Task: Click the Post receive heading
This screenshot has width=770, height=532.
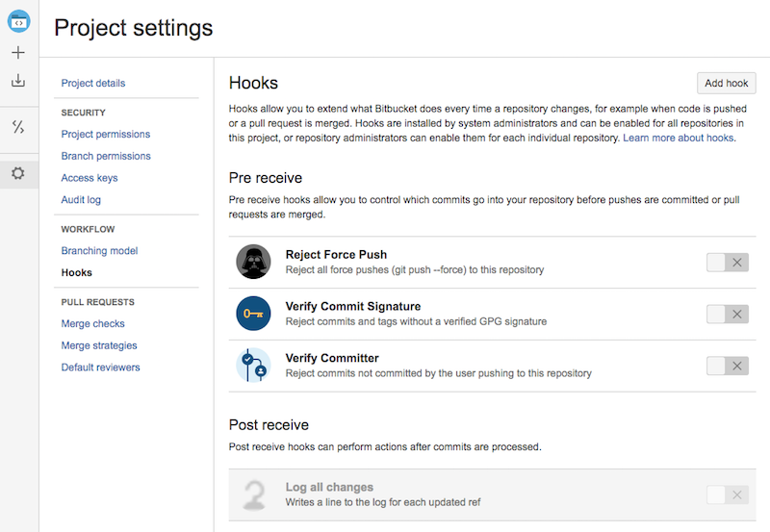Action: pos(269,424)
